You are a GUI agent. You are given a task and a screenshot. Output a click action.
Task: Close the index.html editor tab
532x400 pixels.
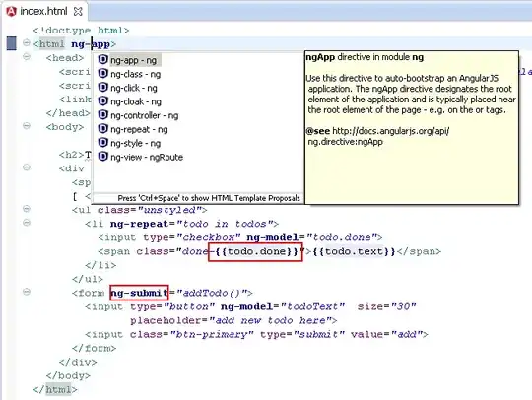[78, 12]
